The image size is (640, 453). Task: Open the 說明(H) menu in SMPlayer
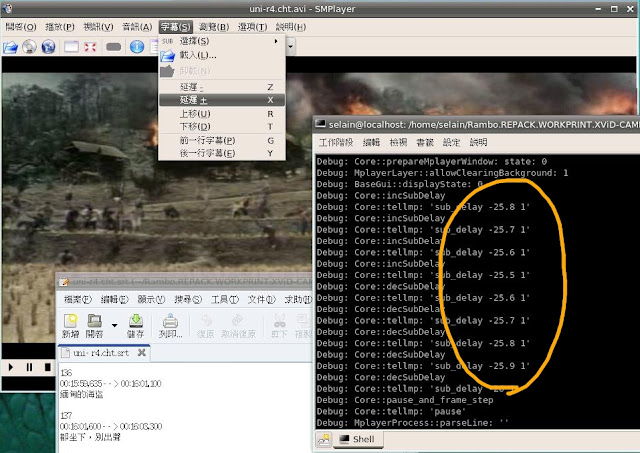tap(291, 27)
